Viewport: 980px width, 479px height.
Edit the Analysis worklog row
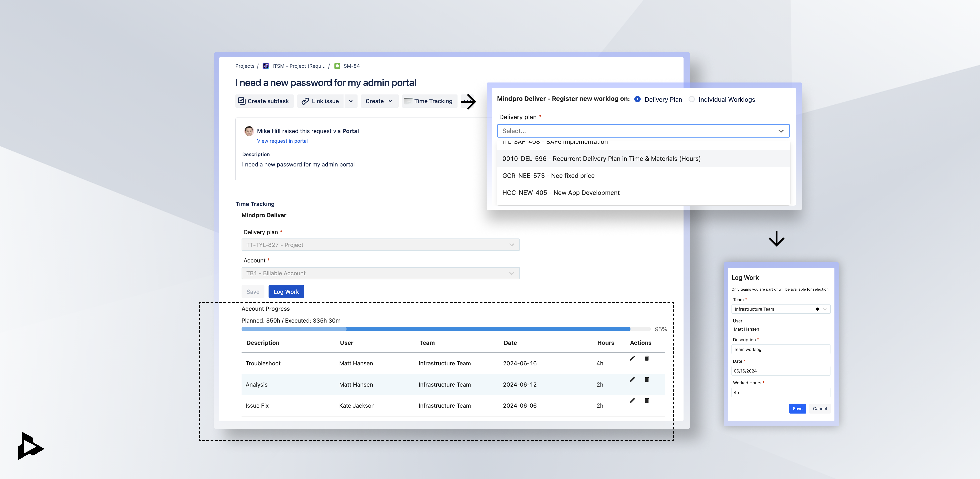(x=632, y=379)
